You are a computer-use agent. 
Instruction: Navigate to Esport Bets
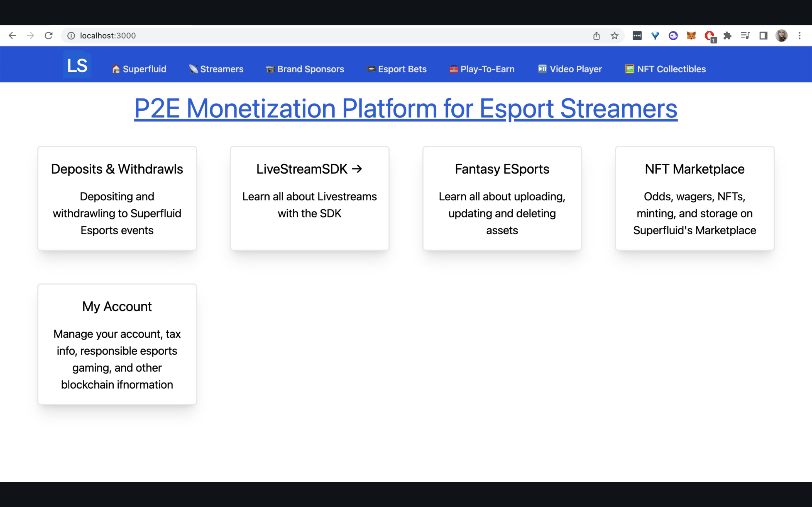pos(397,69)
